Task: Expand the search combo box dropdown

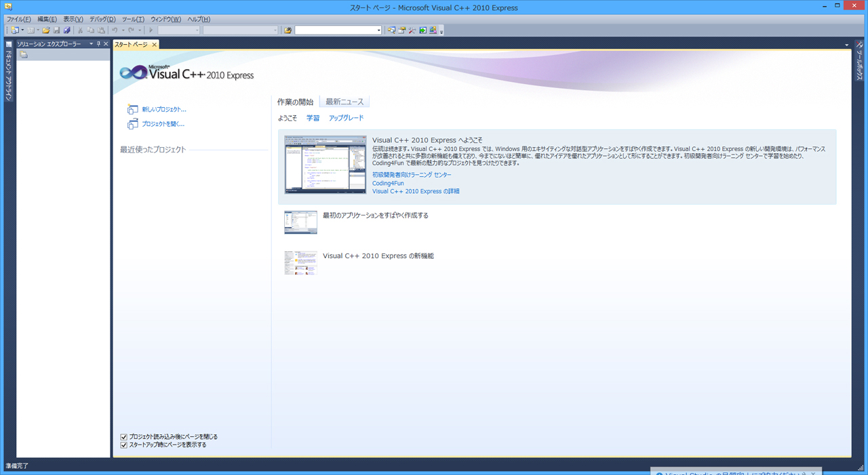Action: [378, 30]
